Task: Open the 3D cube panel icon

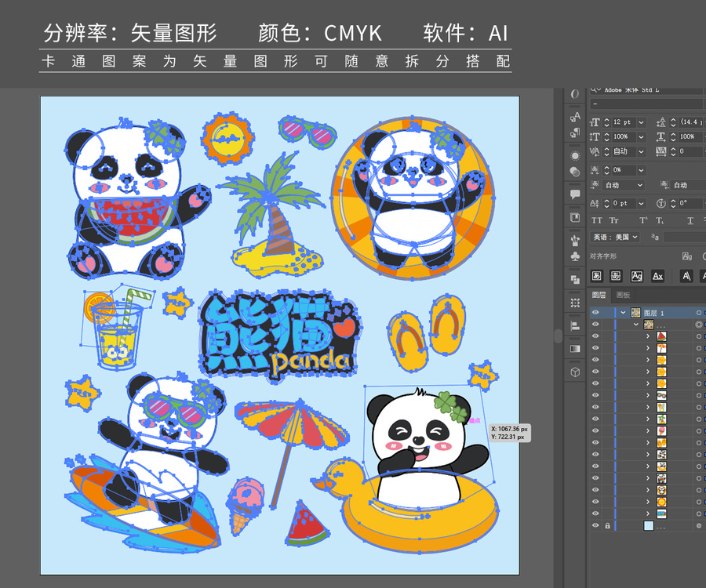Action: tap(575, 372)
